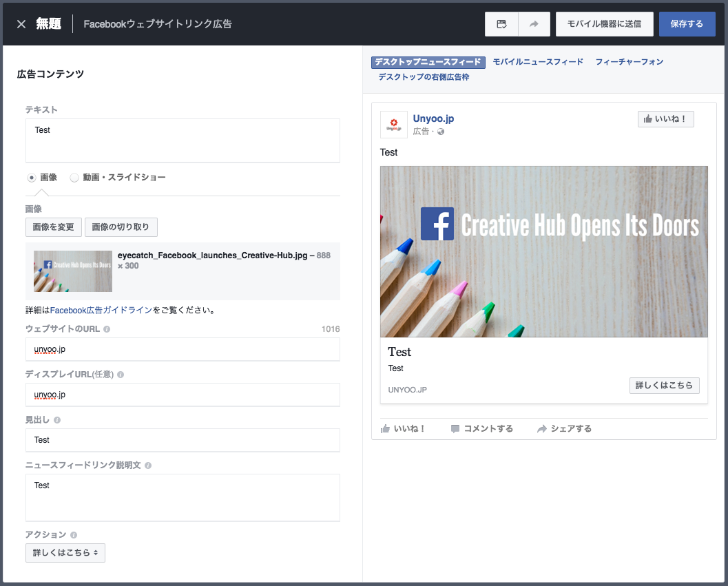The image size is (728, 586).
Task: Click the モバイル機器に送信 button
Action: [605, 24]
